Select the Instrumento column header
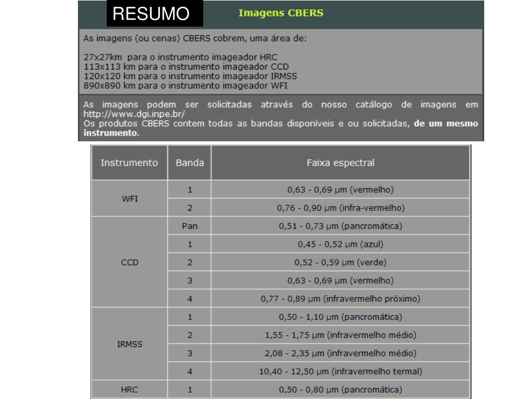The height and width of the screenshot is (399, 532). (x=129, y=163)
